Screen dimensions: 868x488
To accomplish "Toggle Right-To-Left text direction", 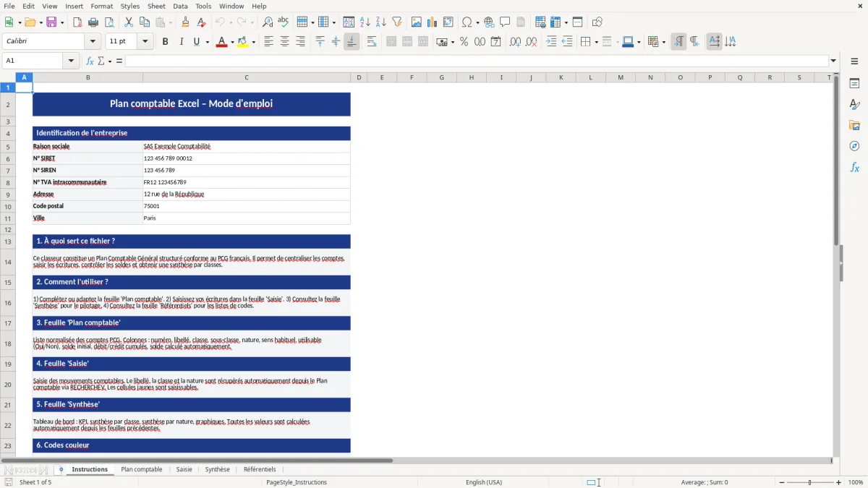I will (694, 42).
